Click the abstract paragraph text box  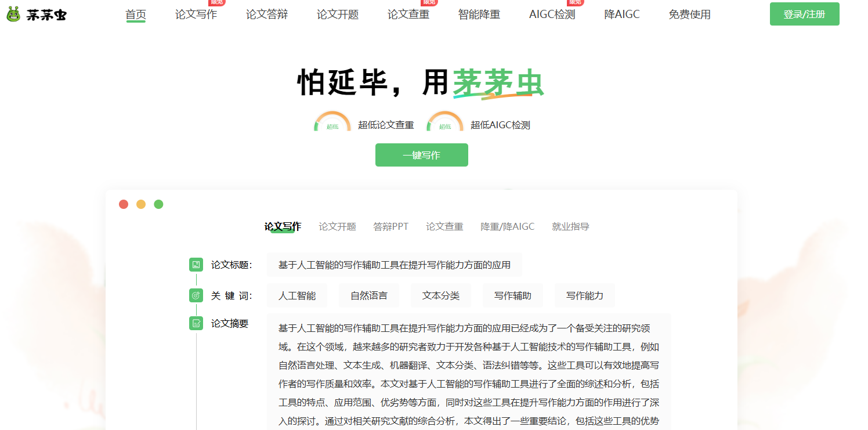[x=469, y=372]
